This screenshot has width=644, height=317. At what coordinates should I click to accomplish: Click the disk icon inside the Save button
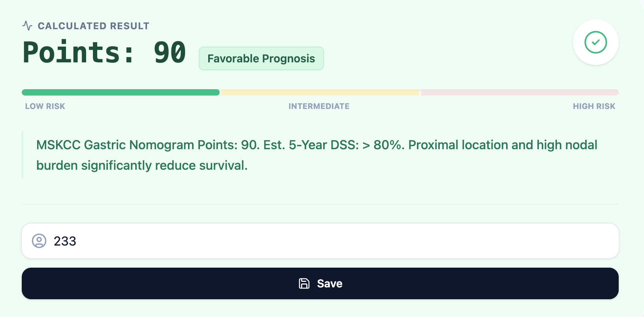(x=303, y=283)
